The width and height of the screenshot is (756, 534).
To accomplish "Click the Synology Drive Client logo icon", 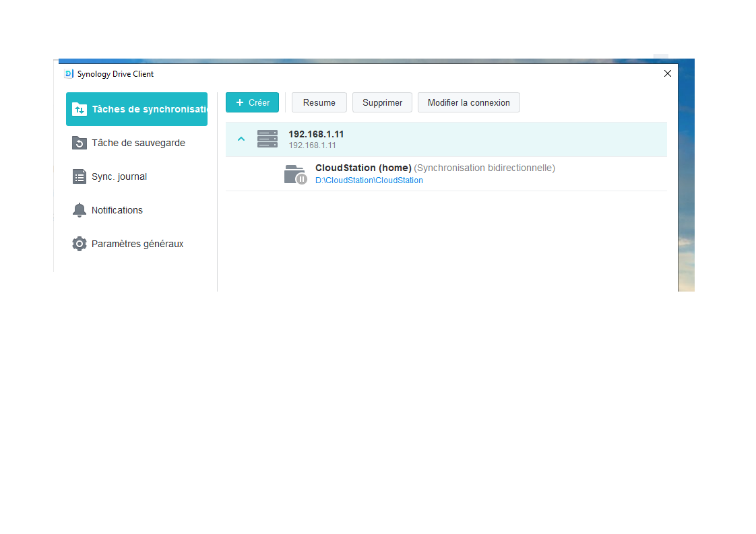I will coord(69,74).
